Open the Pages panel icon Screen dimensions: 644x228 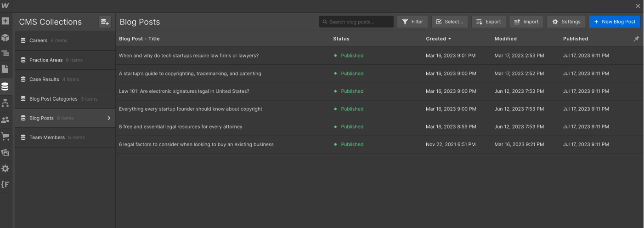(6, 69)
